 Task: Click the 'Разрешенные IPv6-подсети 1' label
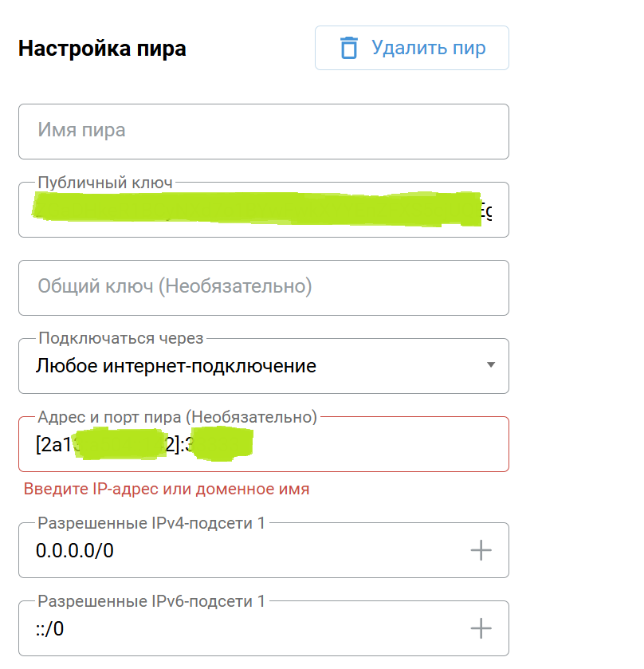point(151,601)
